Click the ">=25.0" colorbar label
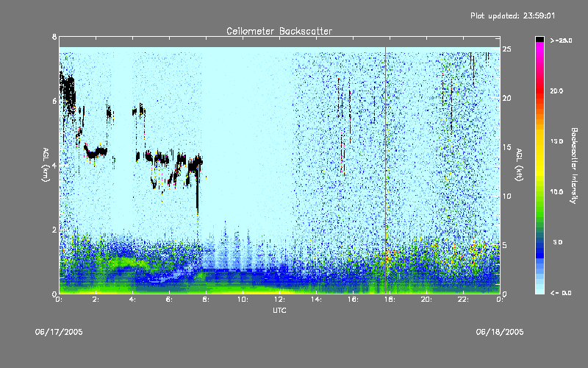The width and height of the screenshot is (588, 368). point(561,40)
